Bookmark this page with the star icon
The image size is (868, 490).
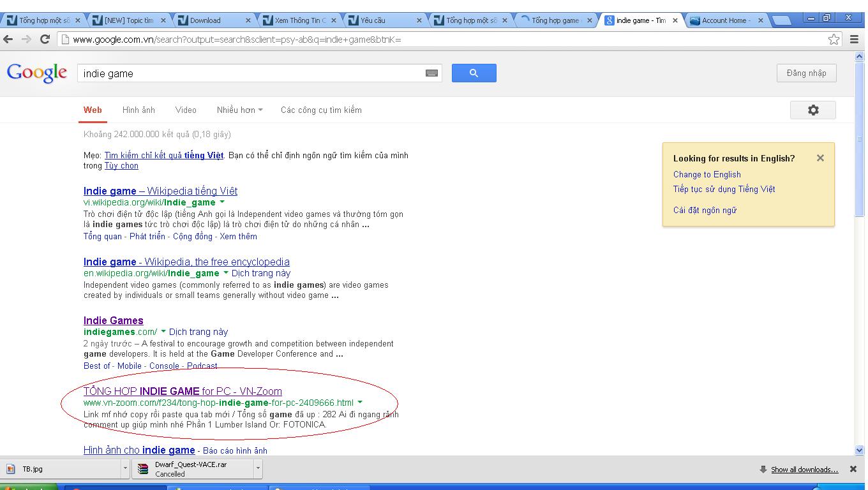(x=834, y=40)
